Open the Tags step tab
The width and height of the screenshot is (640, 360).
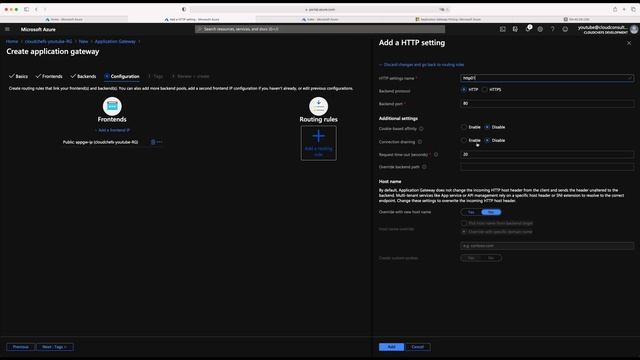156,76
